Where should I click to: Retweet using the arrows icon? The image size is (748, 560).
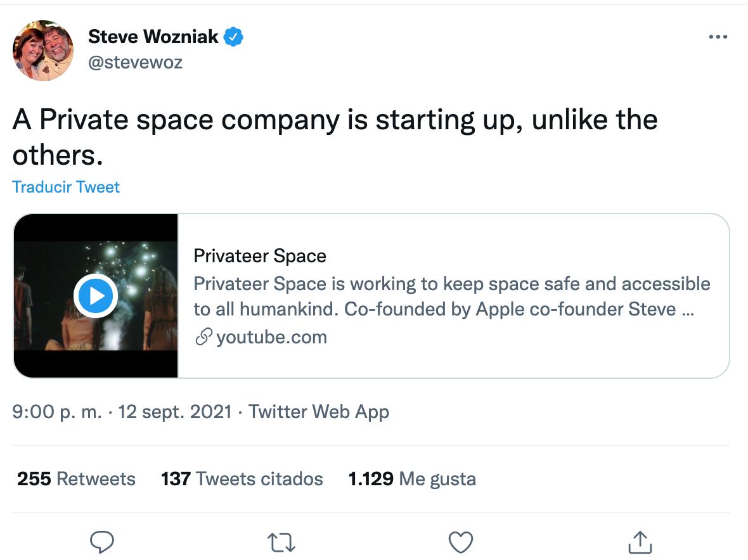(x=281, y=542)
